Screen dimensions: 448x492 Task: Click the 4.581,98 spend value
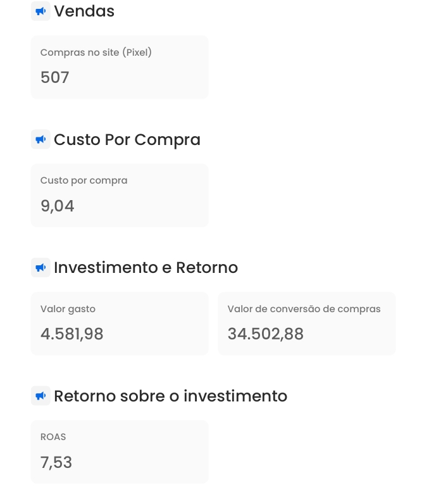point(72,334)
